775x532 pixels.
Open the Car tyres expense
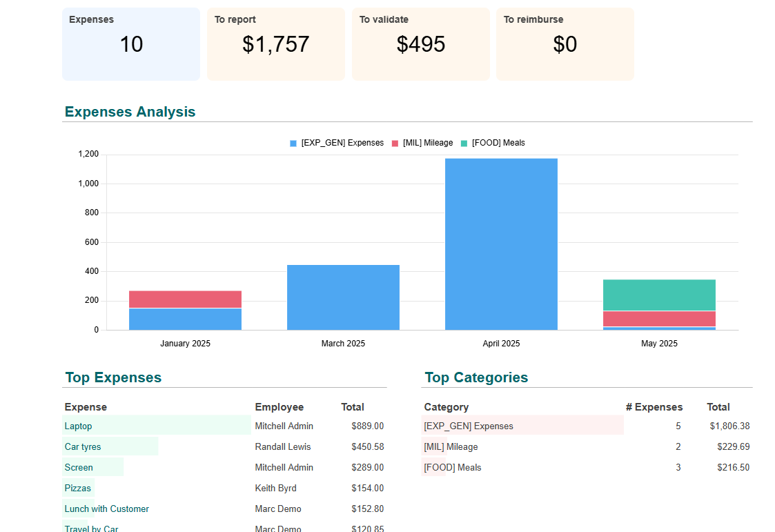pyautogui.click(x=83, y=447)
